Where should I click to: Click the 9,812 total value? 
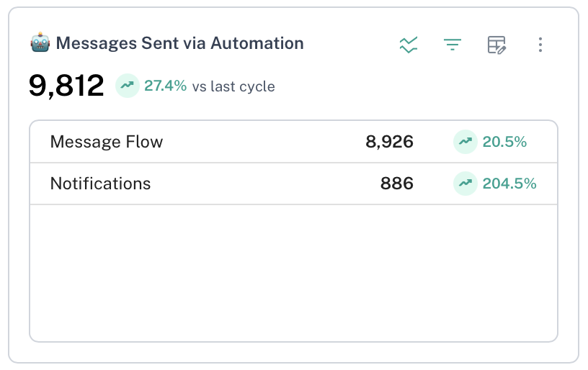tap(66, 86)
